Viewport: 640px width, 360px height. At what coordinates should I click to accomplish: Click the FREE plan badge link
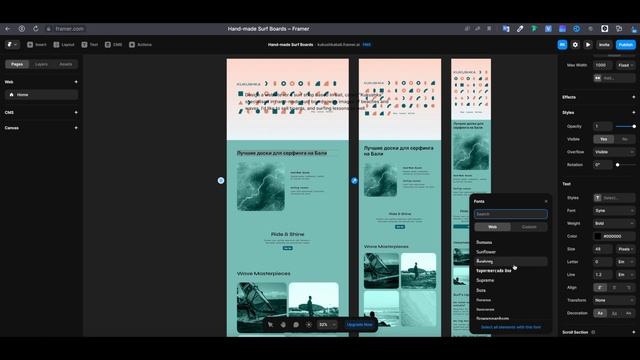point(367,44)
